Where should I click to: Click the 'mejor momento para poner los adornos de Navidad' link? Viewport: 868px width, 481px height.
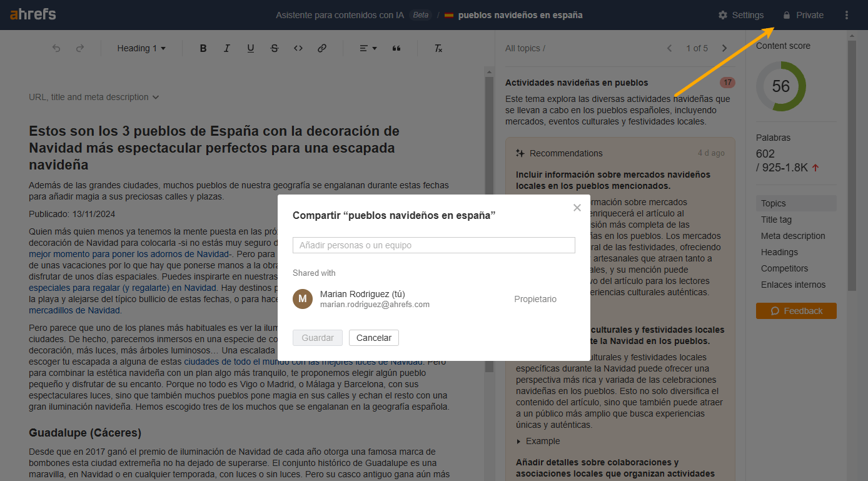pyautogui.click(x=129, y=254)
